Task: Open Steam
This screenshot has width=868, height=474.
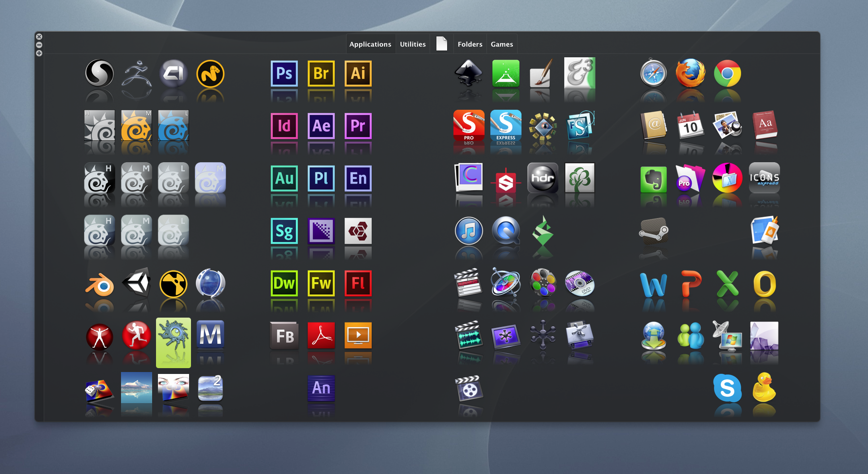Action: (654, 231)
